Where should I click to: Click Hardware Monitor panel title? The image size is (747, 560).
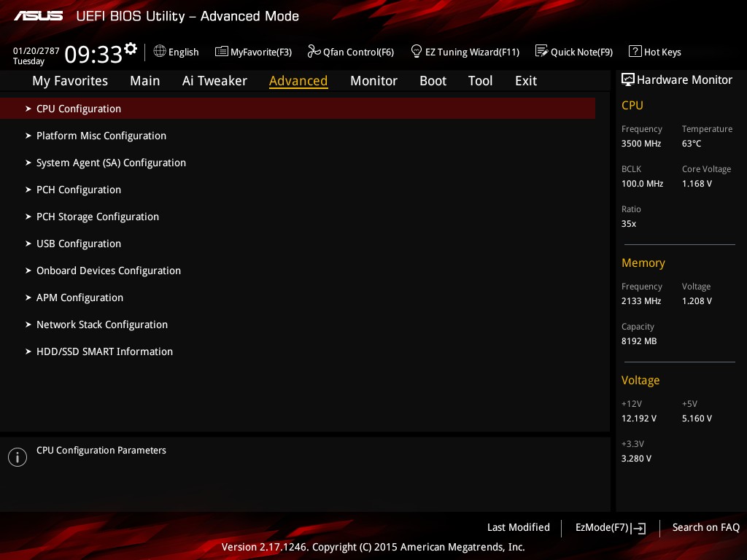click(684, 80)
